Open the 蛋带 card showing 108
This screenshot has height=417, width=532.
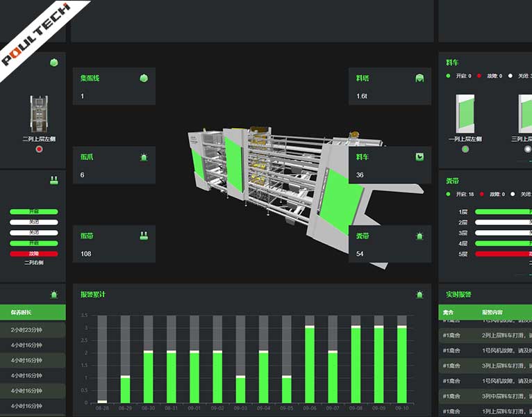[114, 244]
